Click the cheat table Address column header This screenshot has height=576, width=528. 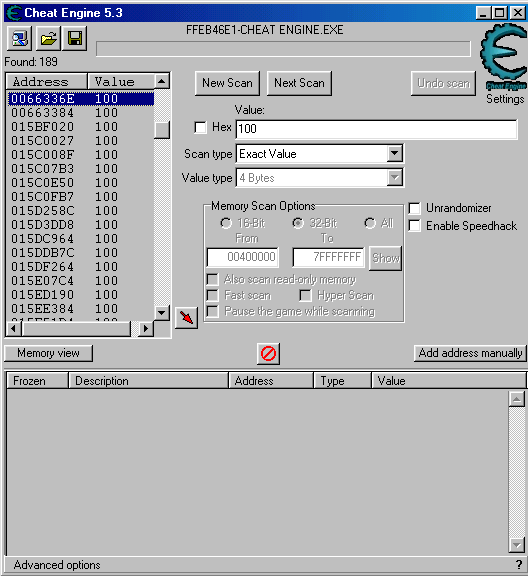tap(271, 381)
